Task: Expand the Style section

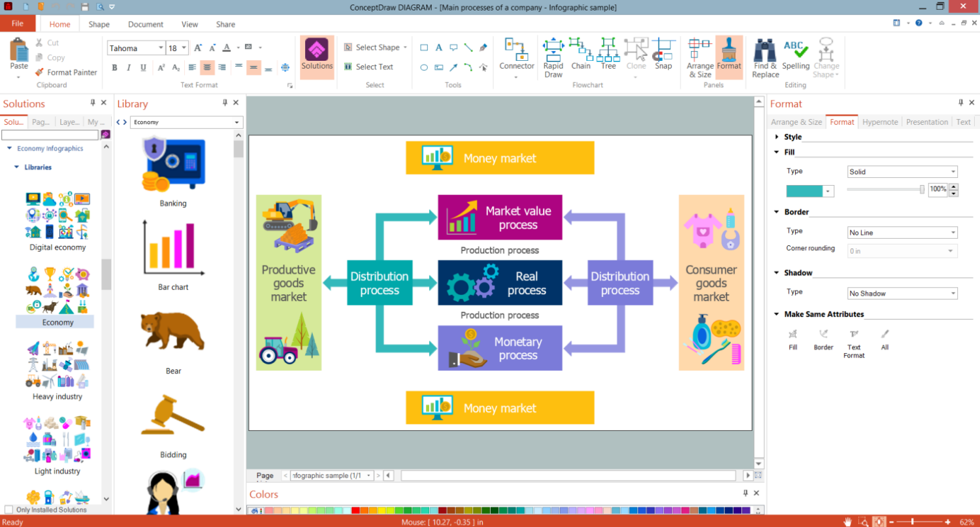Action: pyautogui.click(x=777, y=137)
